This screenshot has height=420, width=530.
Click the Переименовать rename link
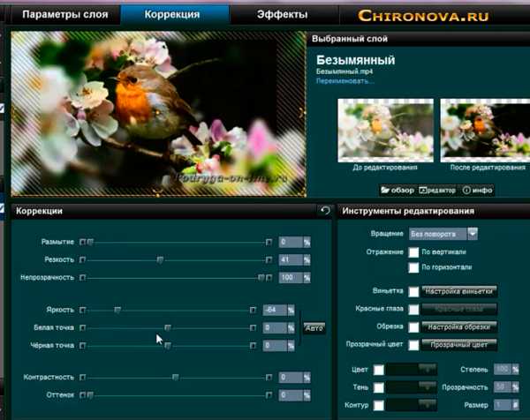344,81
